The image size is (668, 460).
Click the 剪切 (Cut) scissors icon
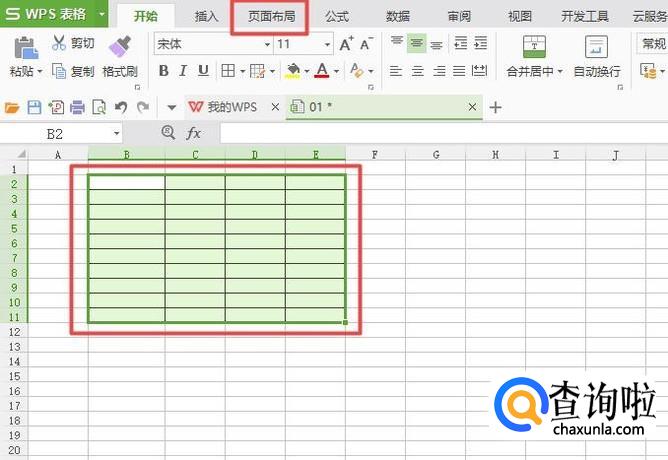coord(59,43)
